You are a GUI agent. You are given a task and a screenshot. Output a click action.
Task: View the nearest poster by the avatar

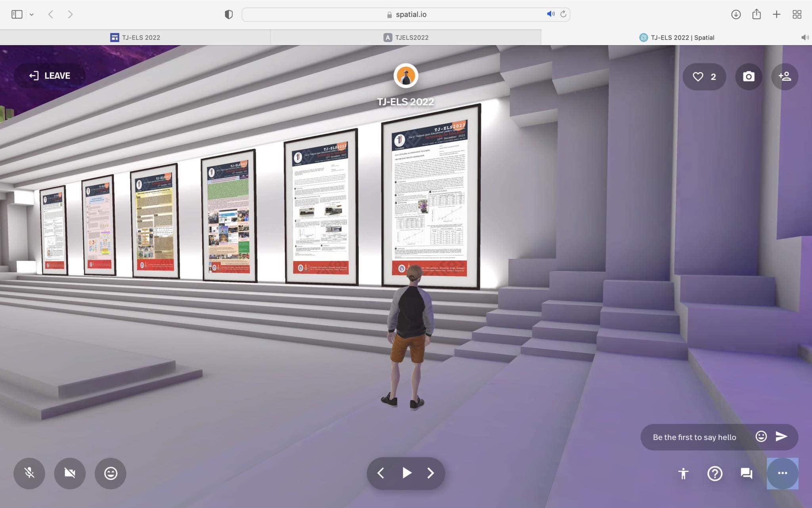431,196
